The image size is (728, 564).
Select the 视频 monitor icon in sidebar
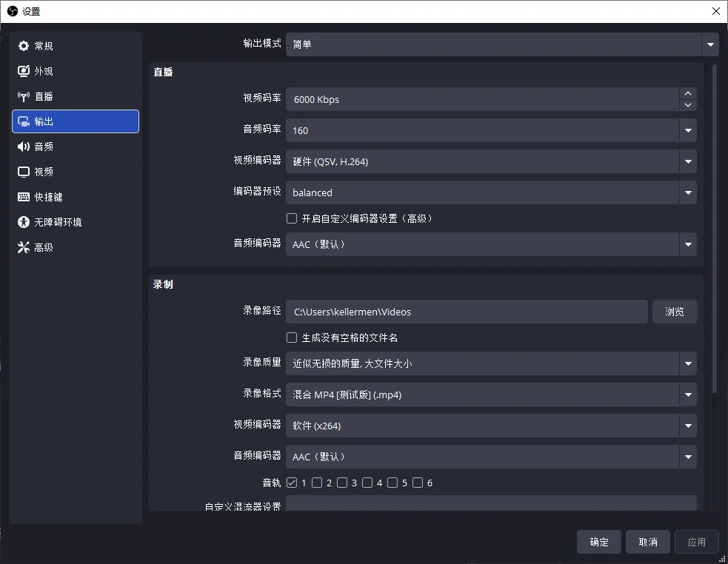tap(24, 172)
